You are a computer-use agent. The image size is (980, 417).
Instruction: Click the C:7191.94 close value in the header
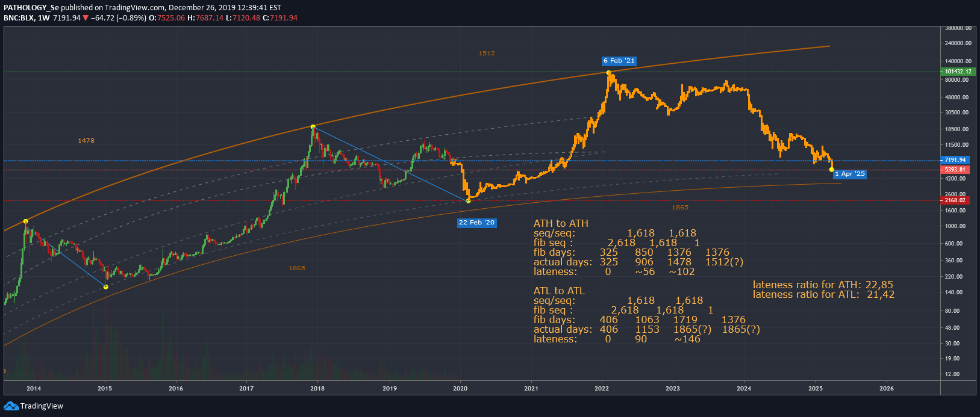point(280,18)
